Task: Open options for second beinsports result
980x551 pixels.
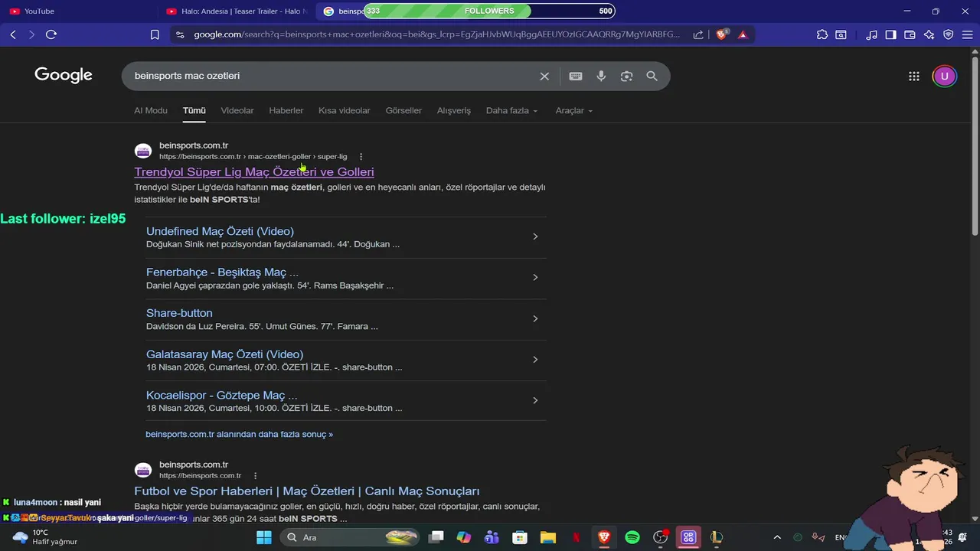Action: (x=256, y=475)
